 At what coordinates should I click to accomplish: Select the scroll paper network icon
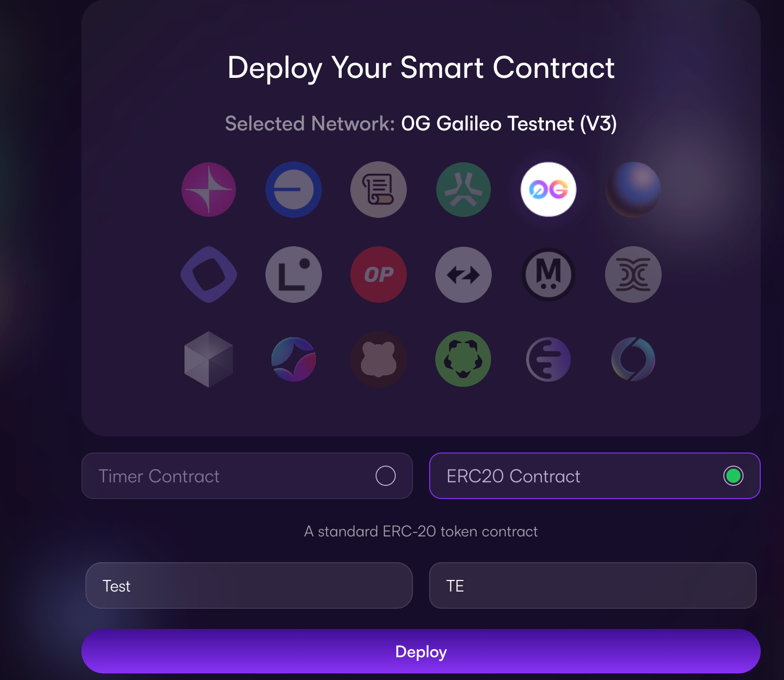coord(379,190)
